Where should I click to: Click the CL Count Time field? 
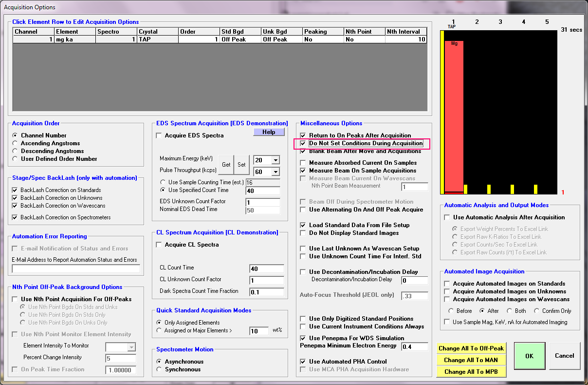pyautogui.click(x=266, y=269)
